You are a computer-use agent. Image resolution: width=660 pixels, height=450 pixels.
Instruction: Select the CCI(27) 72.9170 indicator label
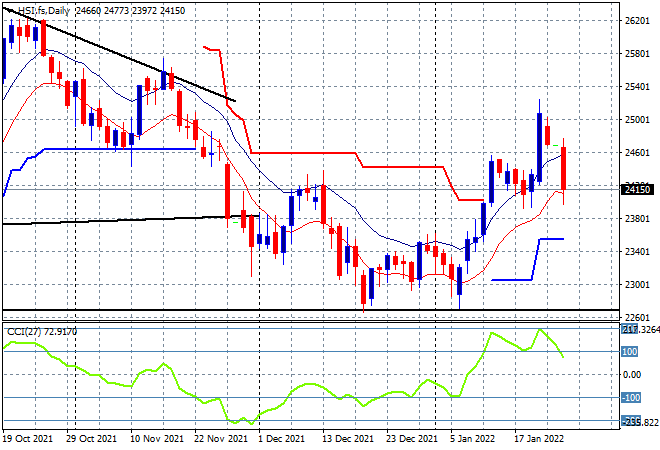pos(42,332)
